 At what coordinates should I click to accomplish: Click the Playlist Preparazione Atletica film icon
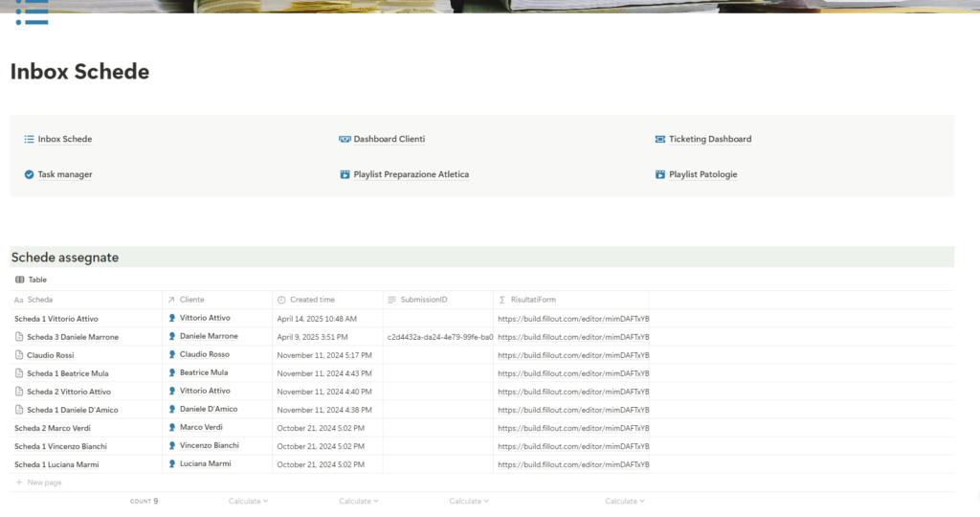345,174
